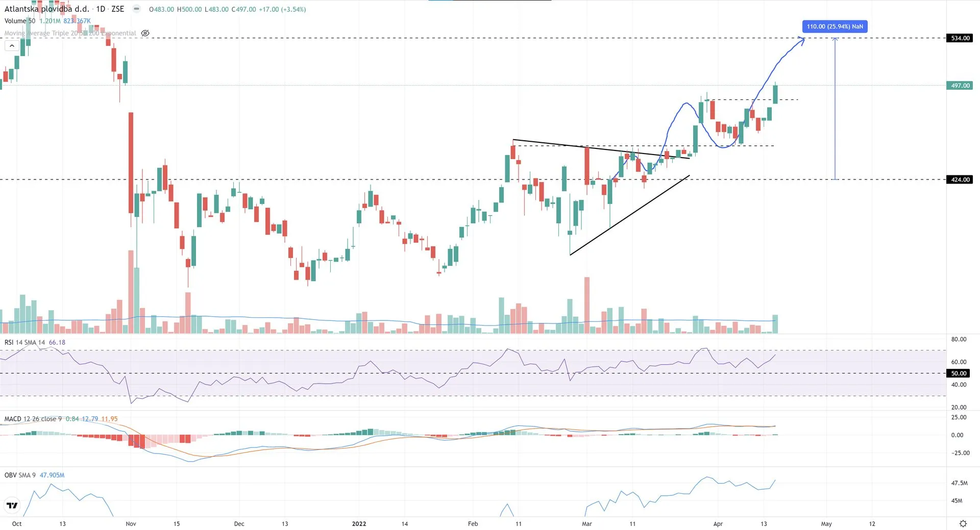Select the OBV SMA 9 indicator legend
The height and width of the screenshot is (530, 980).
(x=20, y=475)
